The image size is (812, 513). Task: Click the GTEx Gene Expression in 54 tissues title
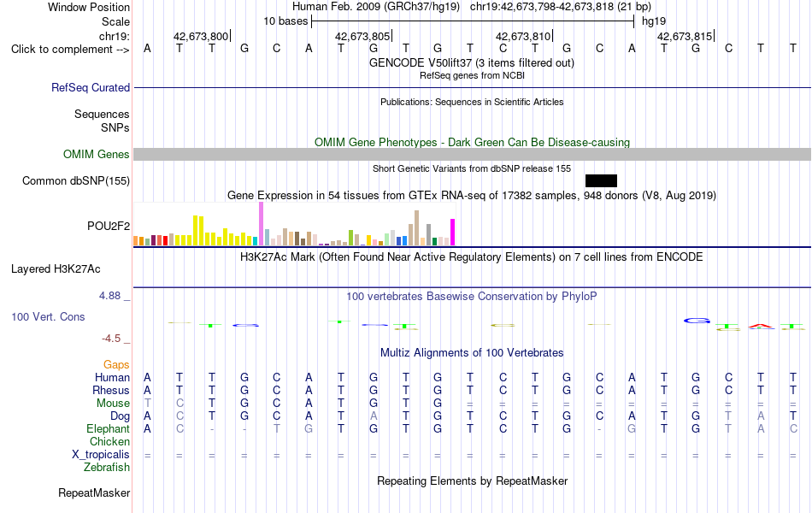[x=472, y=195]
